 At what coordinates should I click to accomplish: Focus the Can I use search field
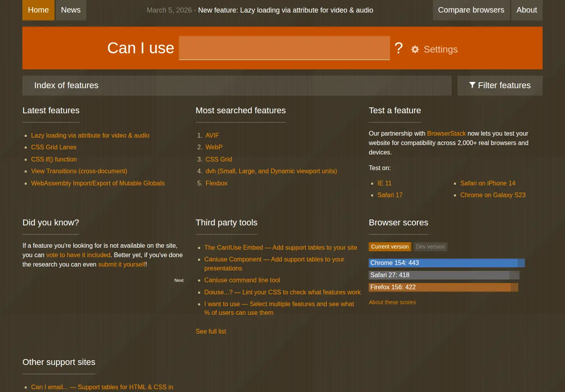point(284,48)
